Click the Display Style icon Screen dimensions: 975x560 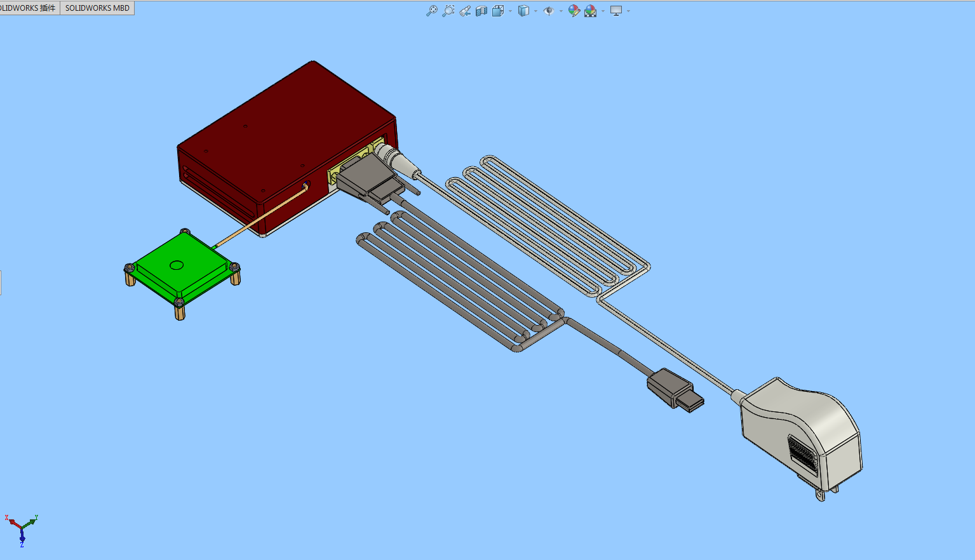[x=523, y=11]
